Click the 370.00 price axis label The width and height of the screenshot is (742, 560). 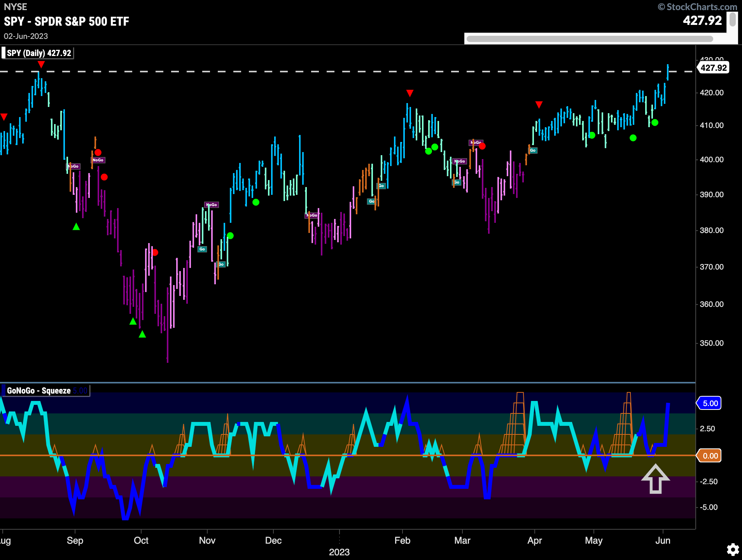click(x=711, y=267)
